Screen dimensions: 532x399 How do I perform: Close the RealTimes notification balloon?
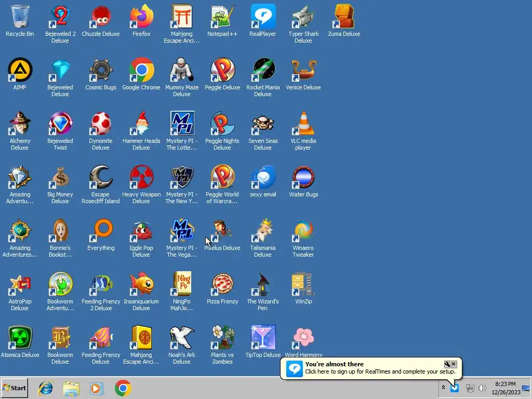tap(454, 364)
